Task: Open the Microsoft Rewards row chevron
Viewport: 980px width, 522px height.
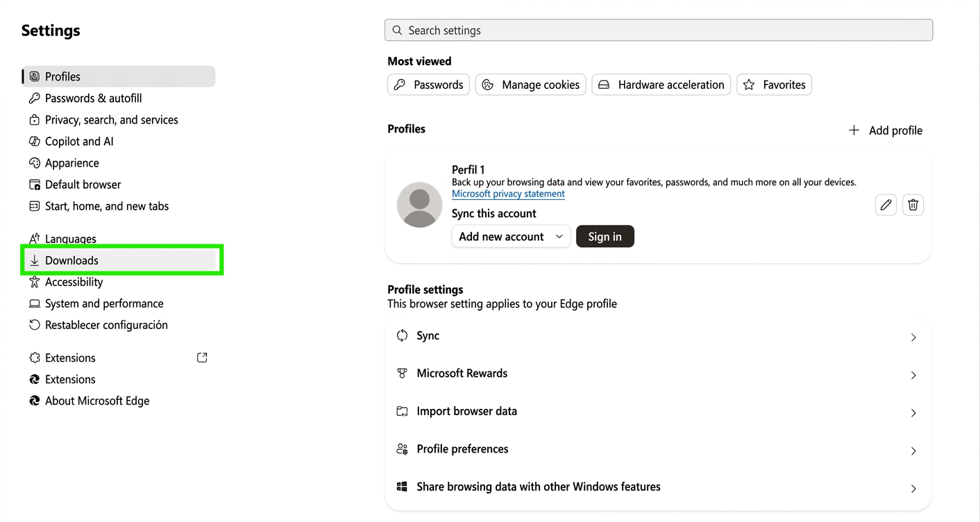Action: (x=913, y=376)
